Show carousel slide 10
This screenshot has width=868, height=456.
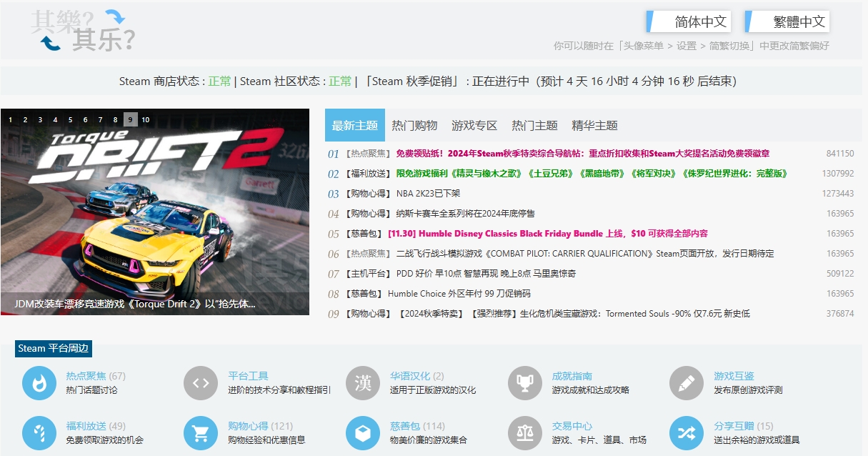coord(145,119)
